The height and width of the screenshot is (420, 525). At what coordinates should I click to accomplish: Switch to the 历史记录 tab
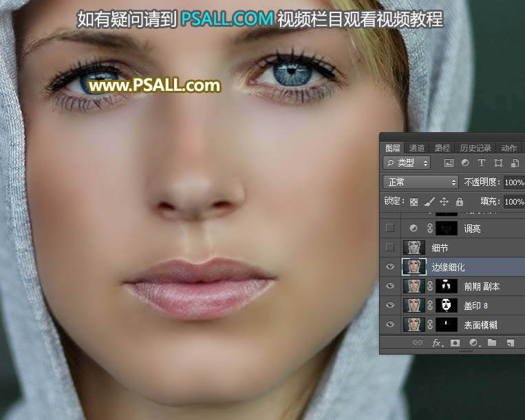[x=475, y=147]
